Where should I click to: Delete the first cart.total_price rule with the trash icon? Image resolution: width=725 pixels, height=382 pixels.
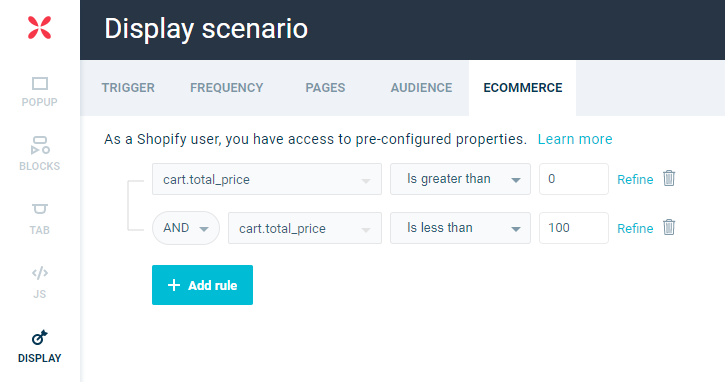click(x=669, y=179)
